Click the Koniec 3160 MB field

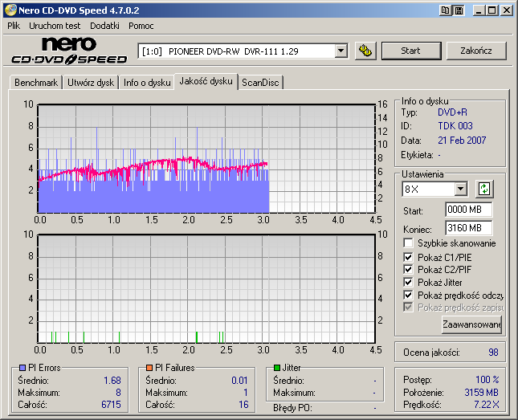(468, 228)
